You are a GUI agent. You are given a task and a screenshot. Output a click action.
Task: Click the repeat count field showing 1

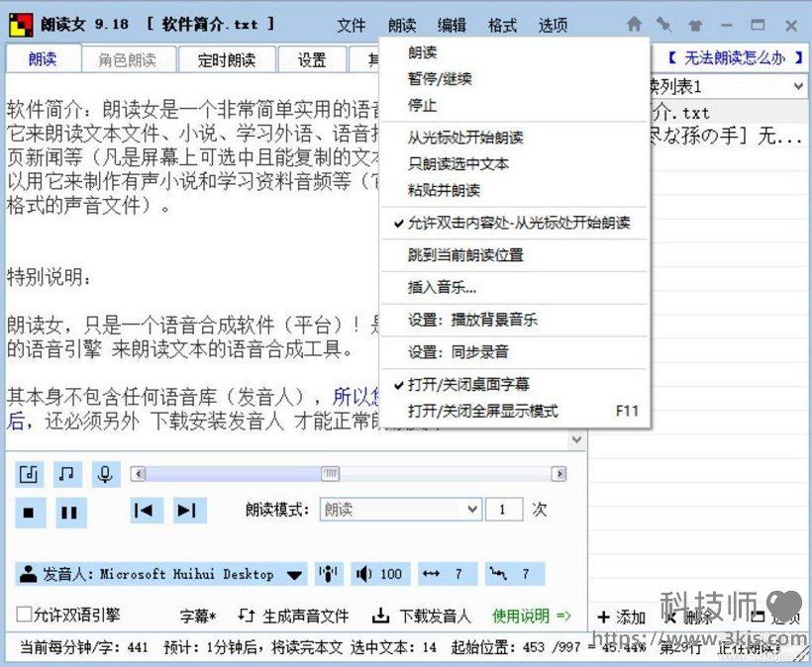(x=504, y=510)
